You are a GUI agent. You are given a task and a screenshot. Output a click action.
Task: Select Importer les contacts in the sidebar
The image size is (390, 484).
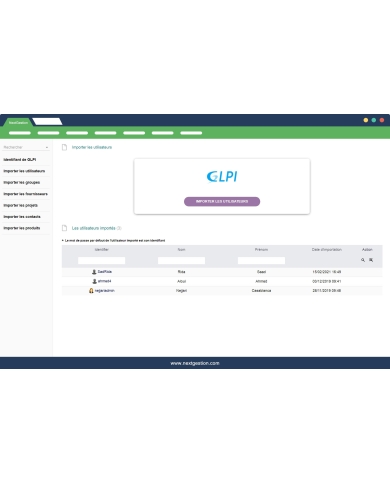tap(22, 217)
